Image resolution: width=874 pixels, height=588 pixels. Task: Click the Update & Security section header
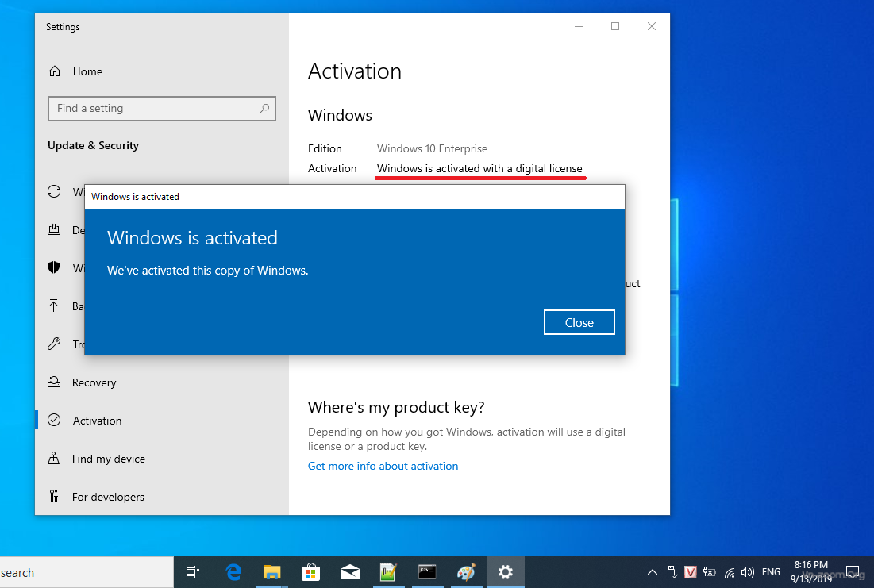point(93,145)
